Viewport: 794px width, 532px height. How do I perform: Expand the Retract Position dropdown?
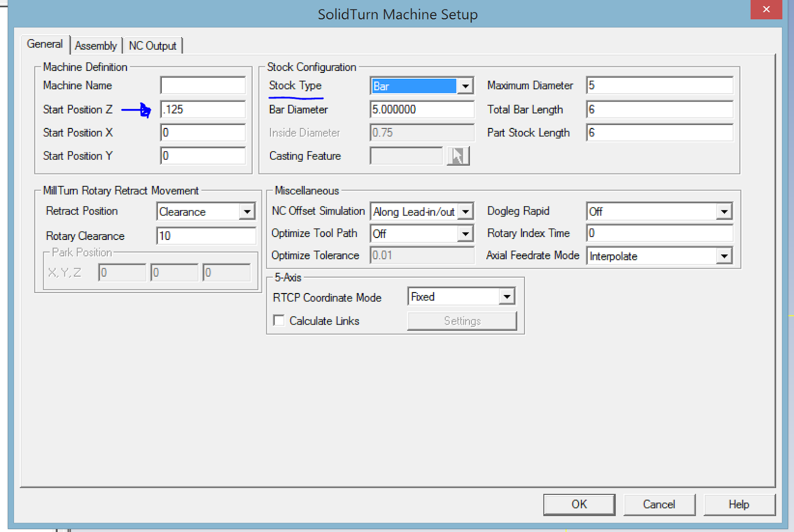tap(247, 212)
